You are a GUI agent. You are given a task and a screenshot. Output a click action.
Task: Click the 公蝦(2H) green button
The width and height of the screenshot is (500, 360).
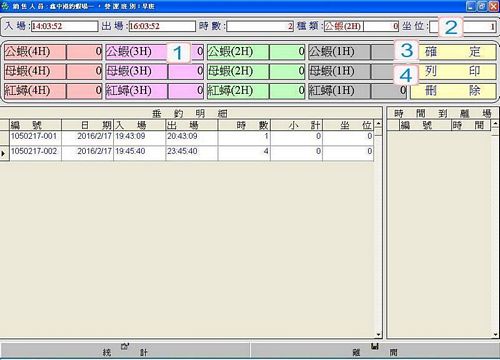click(238, 52)
